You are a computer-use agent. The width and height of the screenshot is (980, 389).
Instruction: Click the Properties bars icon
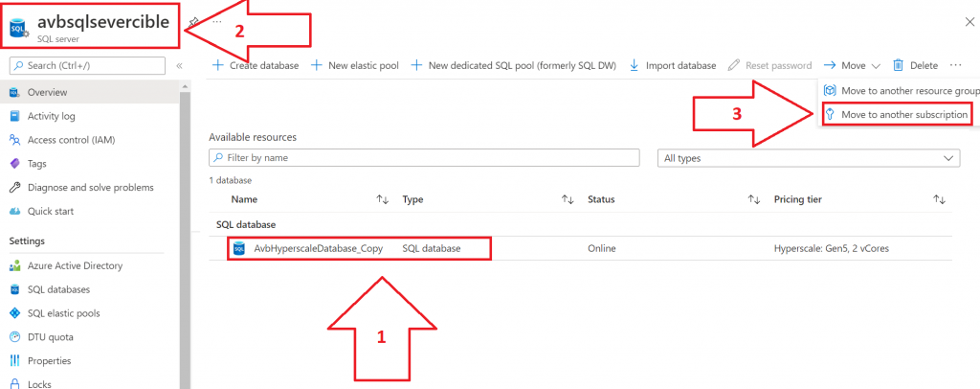pyautogui.click(x=15, y=361)
